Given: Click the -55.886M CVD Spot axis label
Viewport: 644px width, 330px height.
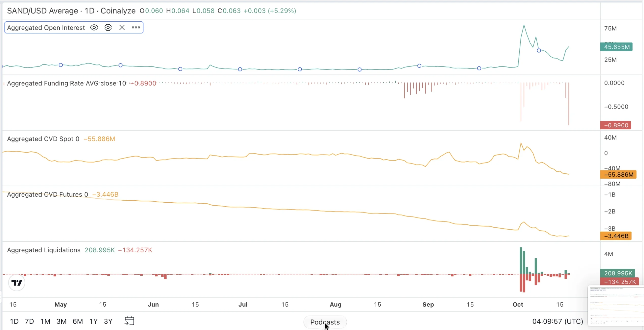Looking at the screenshot, I should point(618,174).
